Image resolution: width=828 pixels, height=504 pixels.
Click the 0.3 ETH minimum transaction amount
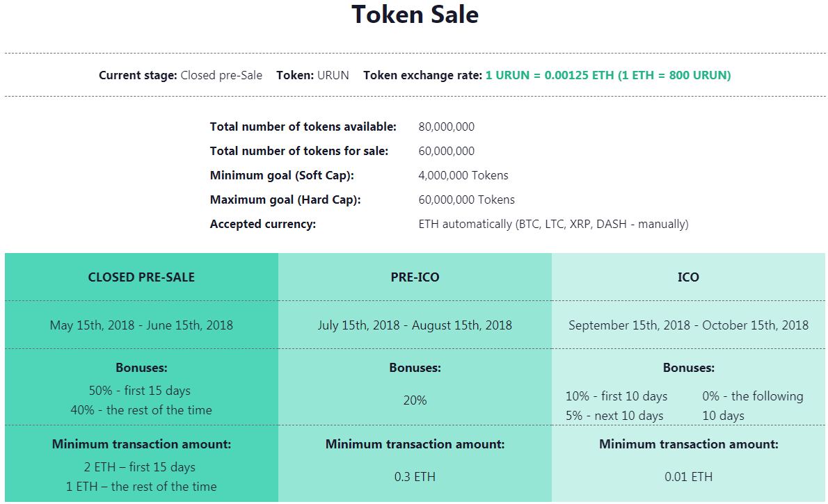pos(415,476)
